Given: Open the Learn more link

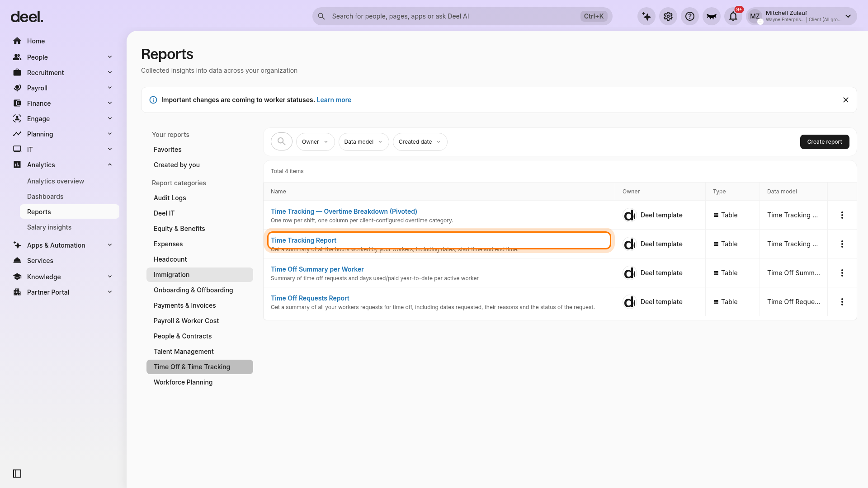Looking at the screenshot, I should (334, 100).
